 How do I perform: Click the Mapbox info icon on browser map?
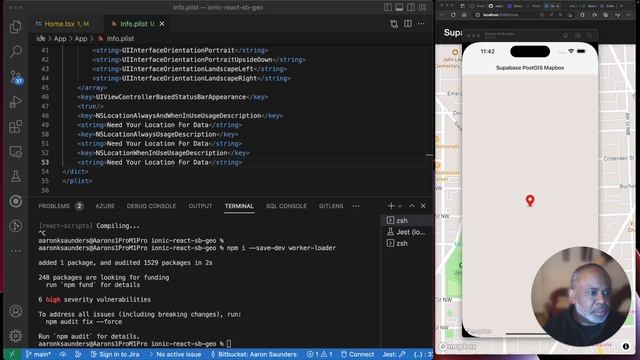(x=626, y=346)
